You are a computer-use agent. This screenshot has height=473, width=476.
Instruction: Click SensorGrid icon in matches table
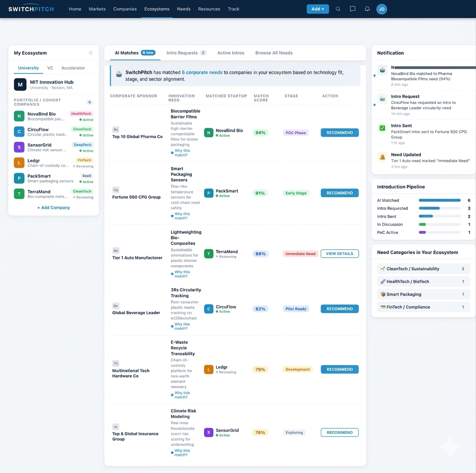(208, 432)
